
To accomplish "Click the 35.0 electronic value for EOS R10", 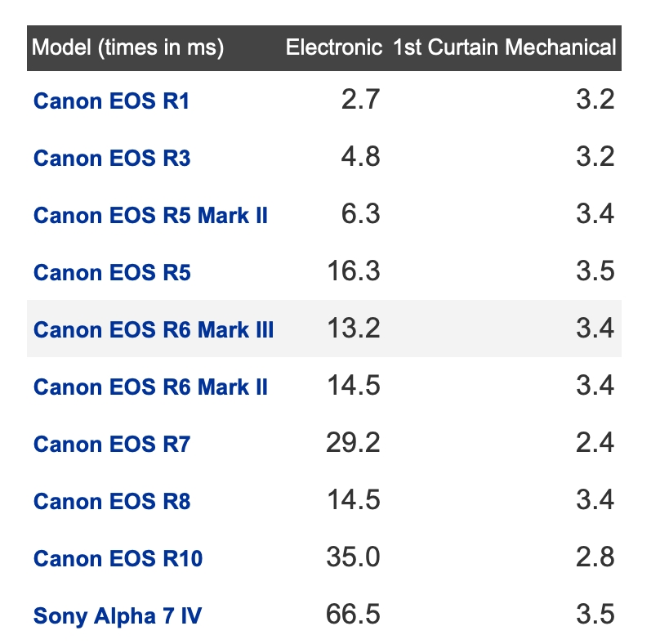I will [x=354, y=557].
